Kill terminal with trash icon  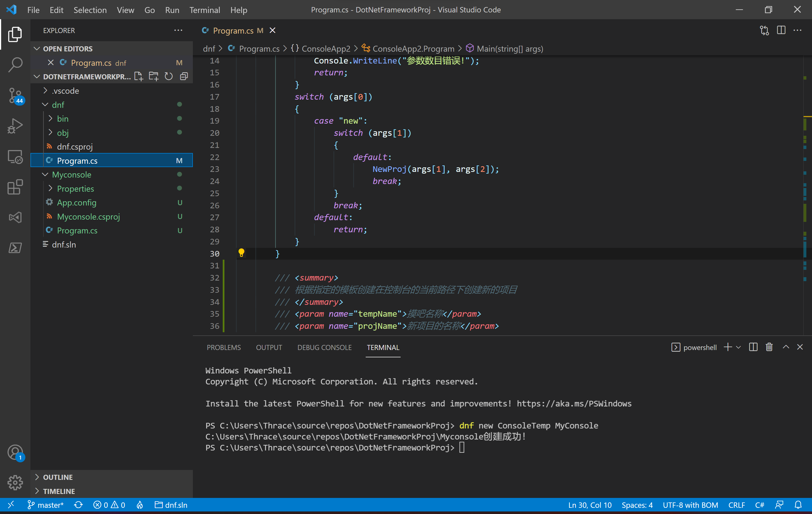[x=769, y=347]
